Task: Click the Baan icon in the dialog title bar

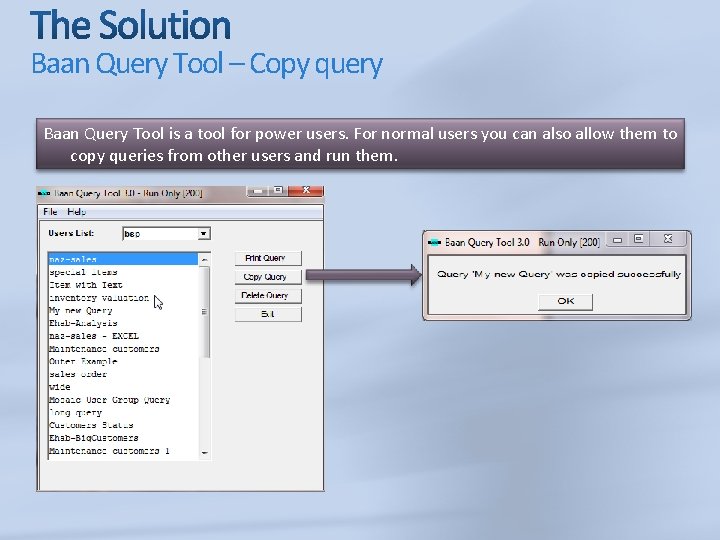Action: point(434,242)
